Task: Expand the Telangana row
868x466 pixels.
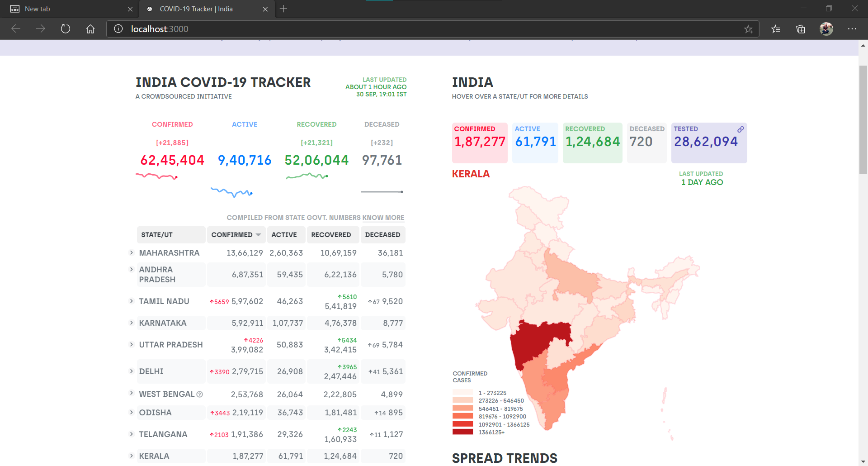Action: [x=132, y=434]
